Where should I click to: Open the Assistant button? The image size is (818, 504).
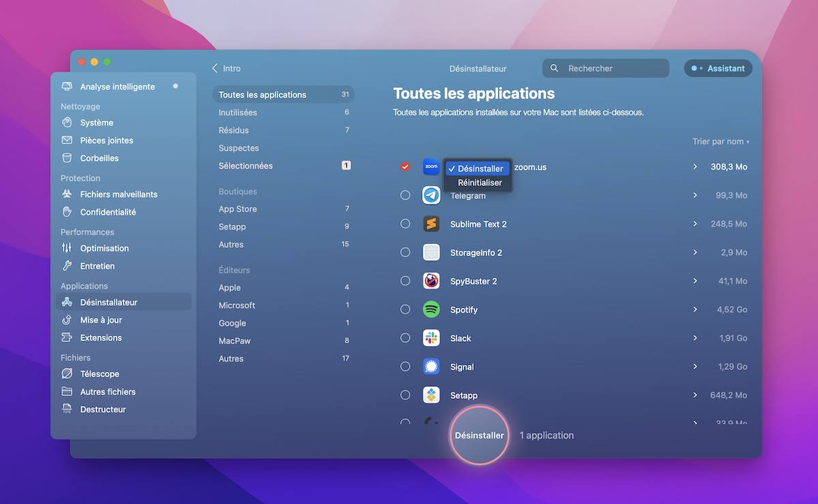pyautogui.click(x=718, y=68)
